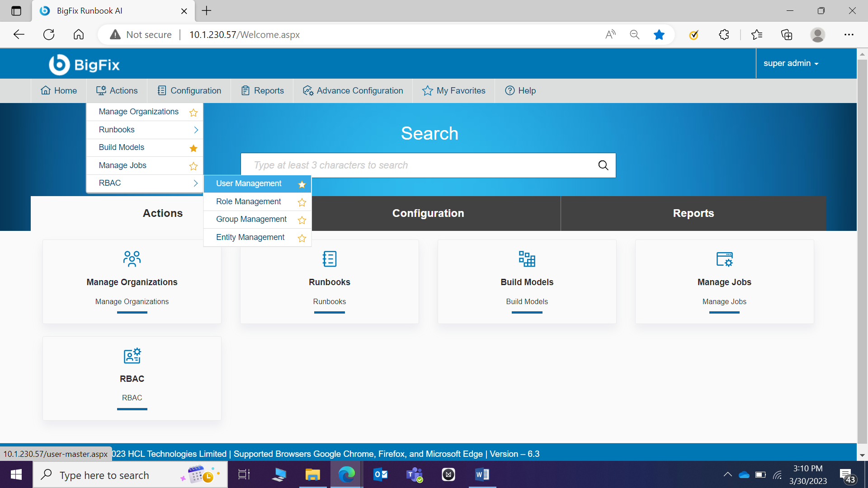
Task: Open My Favorites in navigation bar
Action: click(453, 90)
